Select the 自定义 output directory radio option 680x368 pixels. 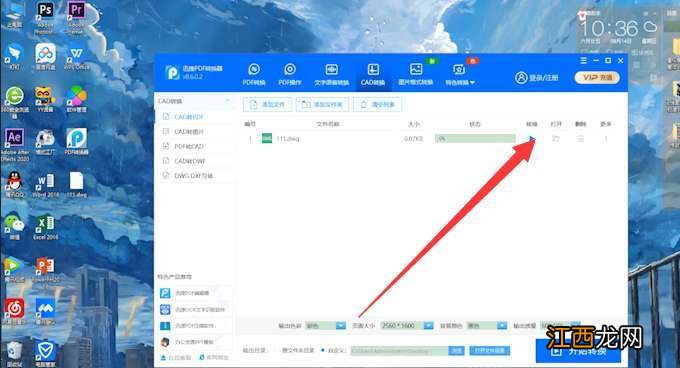point(333,350)
